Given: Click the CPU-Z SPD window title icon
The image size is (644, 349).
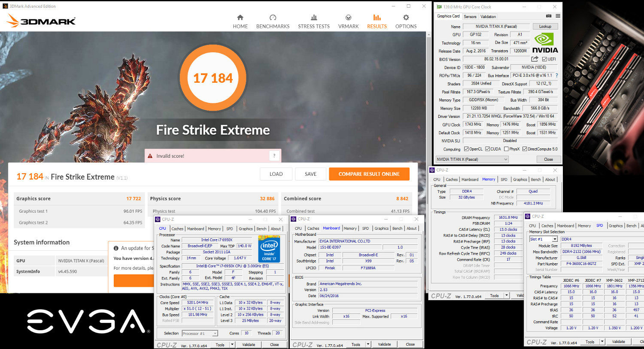Looking at the screenshot, I should click(528, 217).
